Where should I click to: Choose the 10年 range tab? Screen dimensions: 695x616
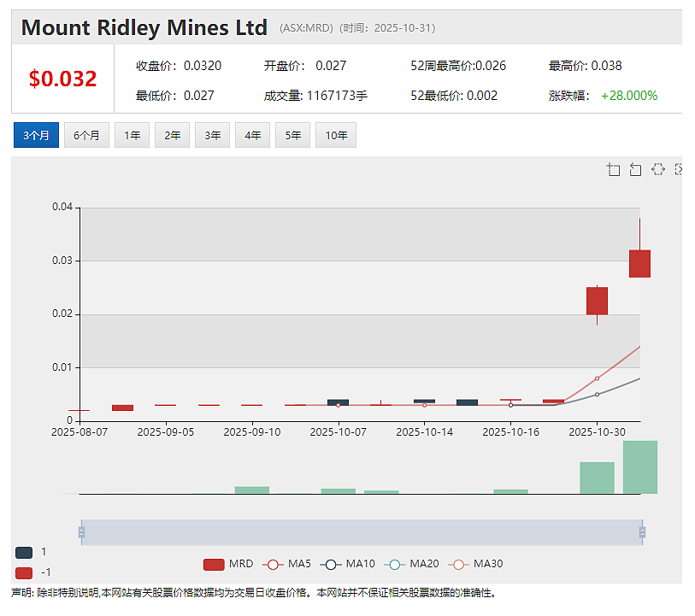[x=336, y=135]
